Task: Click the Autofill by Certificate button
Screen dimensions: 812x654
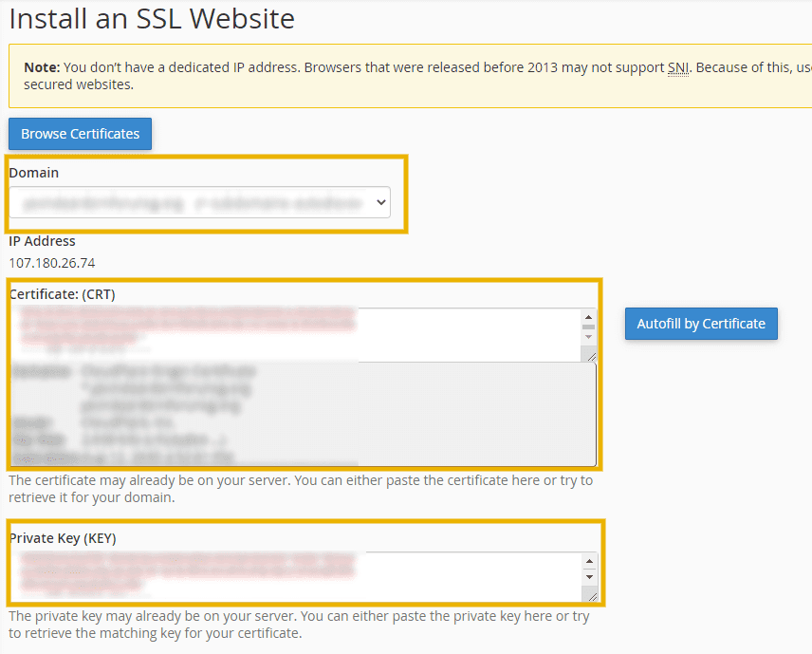Action: (701, 324)
